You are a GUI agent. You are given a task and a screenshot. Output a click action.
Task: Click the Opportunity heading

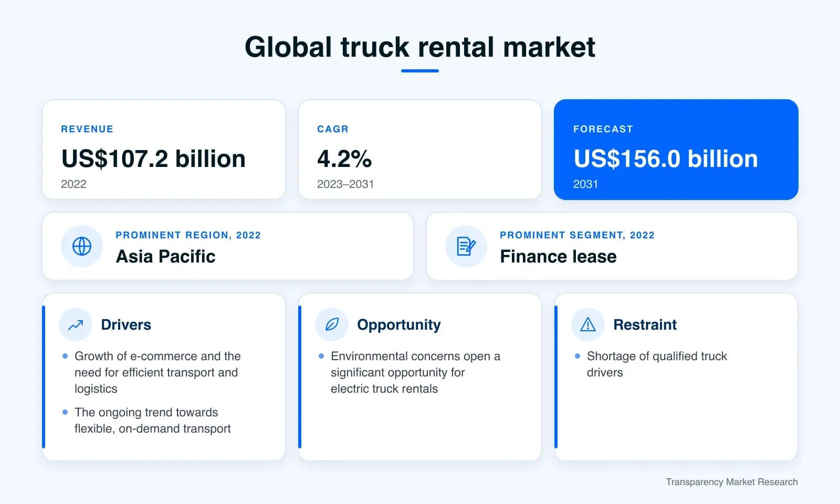pyautogui.click(x=399, y=325)
